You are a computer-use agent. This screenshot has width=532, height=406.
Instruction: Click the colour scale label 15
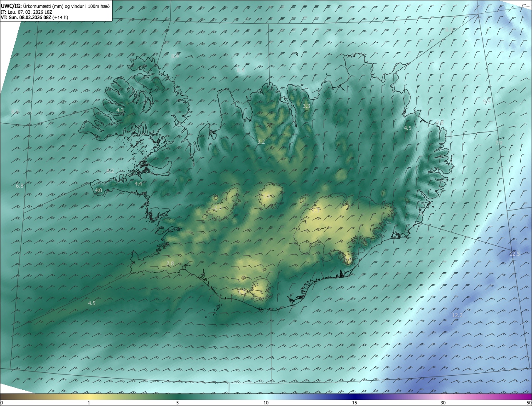[355, 403]
